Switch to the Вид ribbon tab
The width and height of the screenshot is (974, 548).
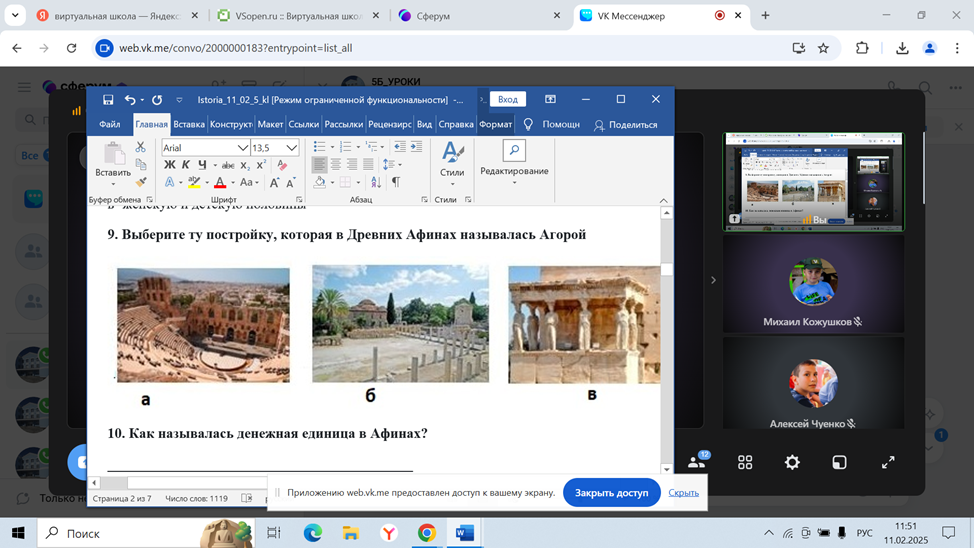424,124
